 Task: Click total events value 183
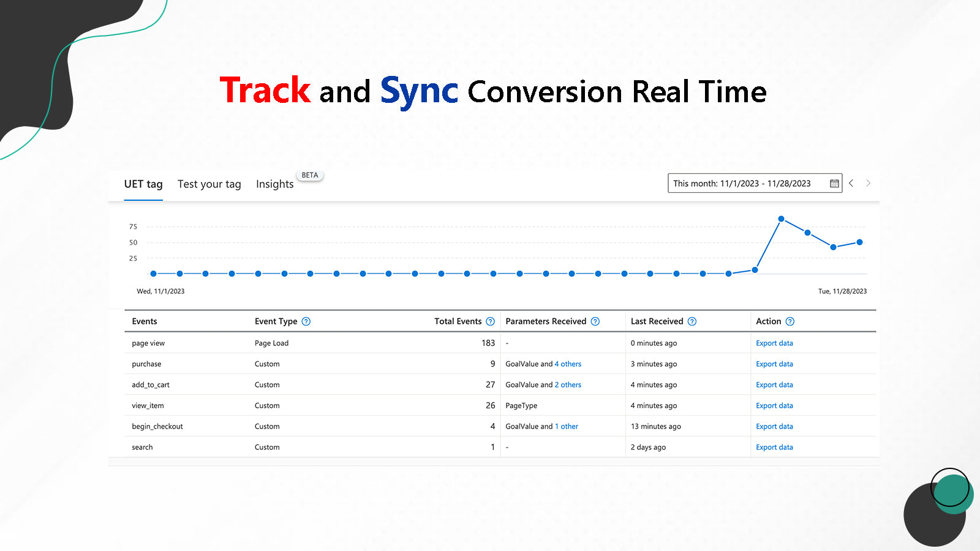488,343
